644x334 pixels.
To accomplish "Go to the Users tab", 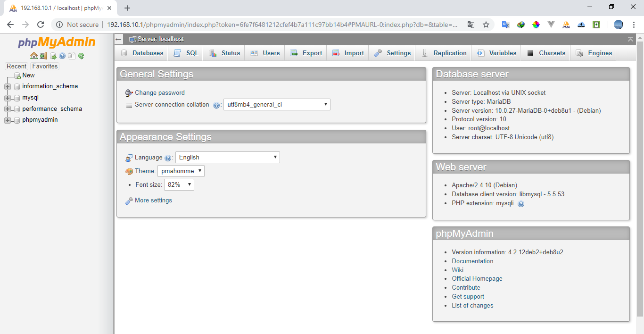I will [265, 53].
